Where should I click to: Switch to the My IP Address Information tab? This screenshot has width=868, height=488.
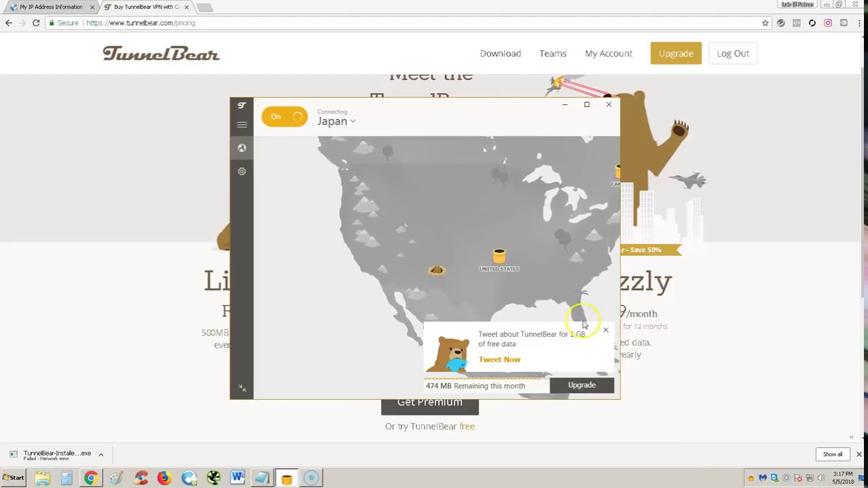coord(52,7)
